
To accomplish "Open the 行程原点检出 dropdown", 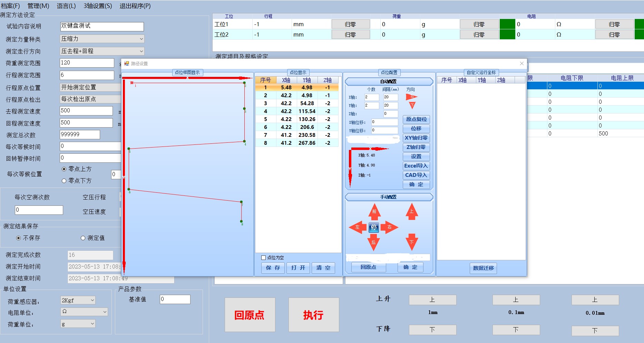I will (x=91, y=99).
